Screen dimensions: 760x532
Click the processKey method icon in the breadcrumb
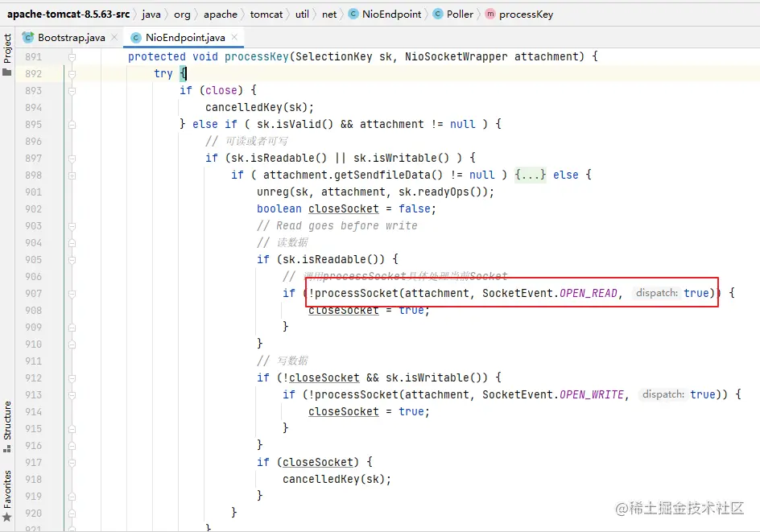click(489, 14)
